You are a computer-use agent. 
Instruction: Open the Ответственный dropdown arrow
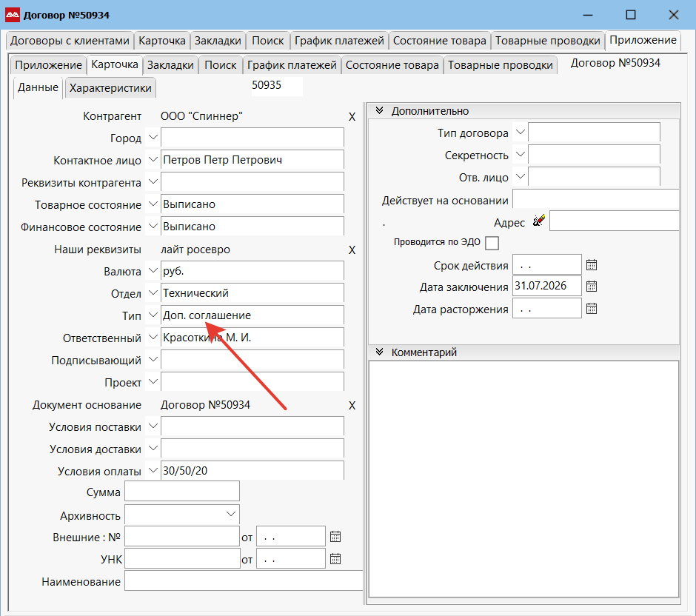tap(153, 337)
